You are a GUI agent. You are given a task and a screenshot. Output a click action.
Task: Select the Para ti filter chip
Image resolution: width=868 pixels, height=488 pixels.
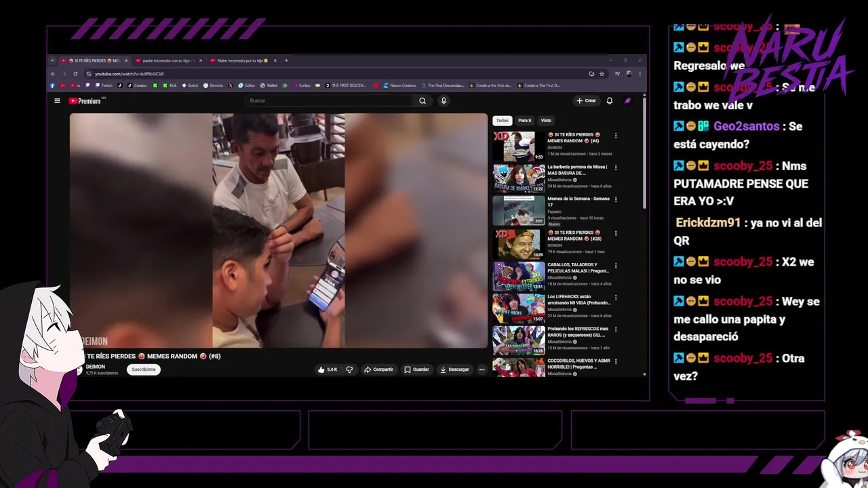[x=524, y=121]
